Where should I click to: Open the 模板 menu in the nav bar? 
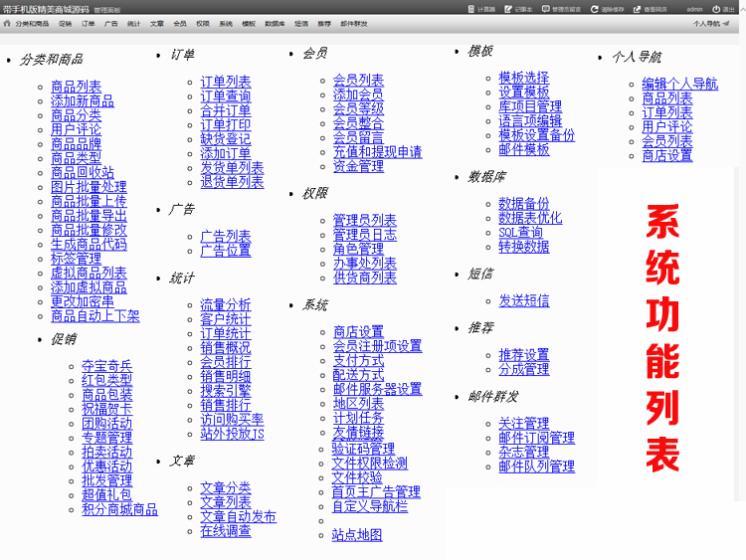tap(249, 24)
